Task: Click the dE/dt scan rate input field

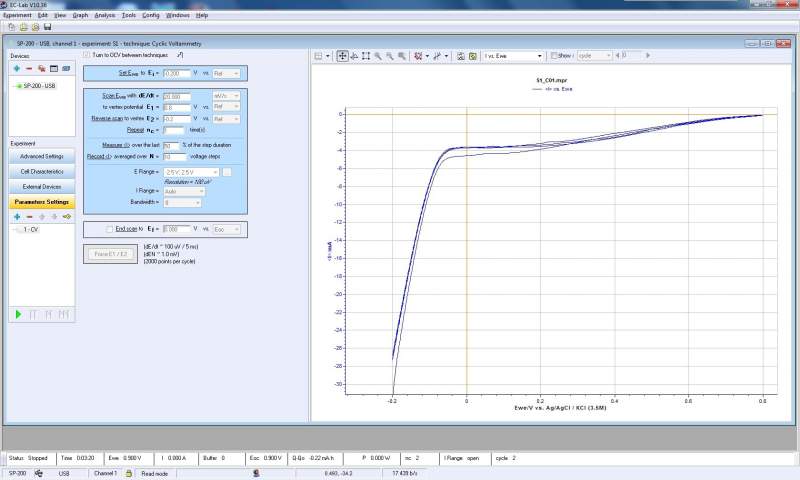Action: click(x=175, y=95)
